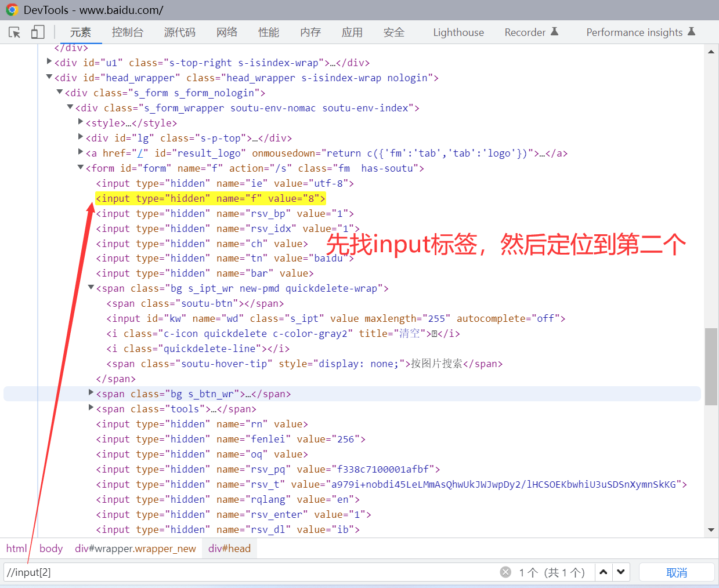
Task: Select the input name="rqlang" value="en" row
Action: click(227, 499)
